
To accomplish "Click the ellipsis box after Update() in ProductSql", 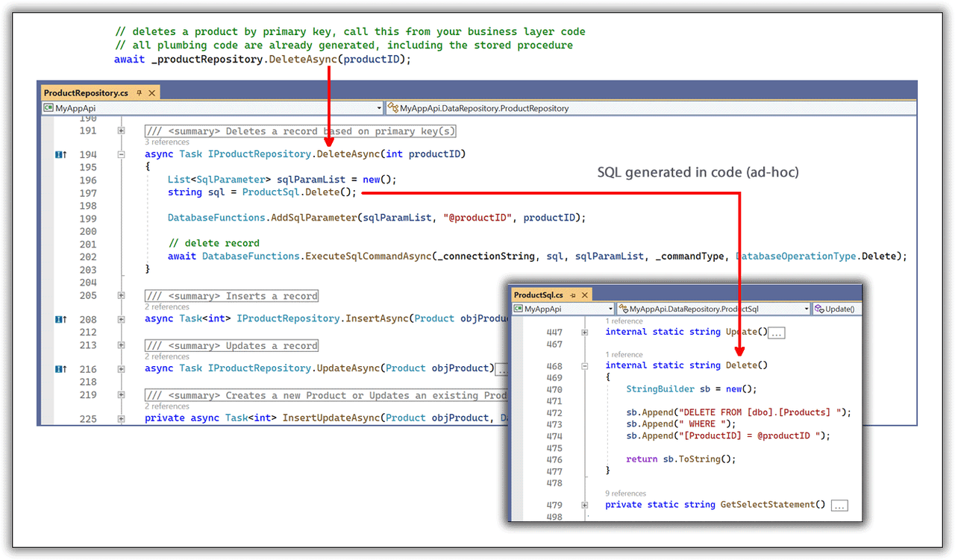I will pos(777,333).
